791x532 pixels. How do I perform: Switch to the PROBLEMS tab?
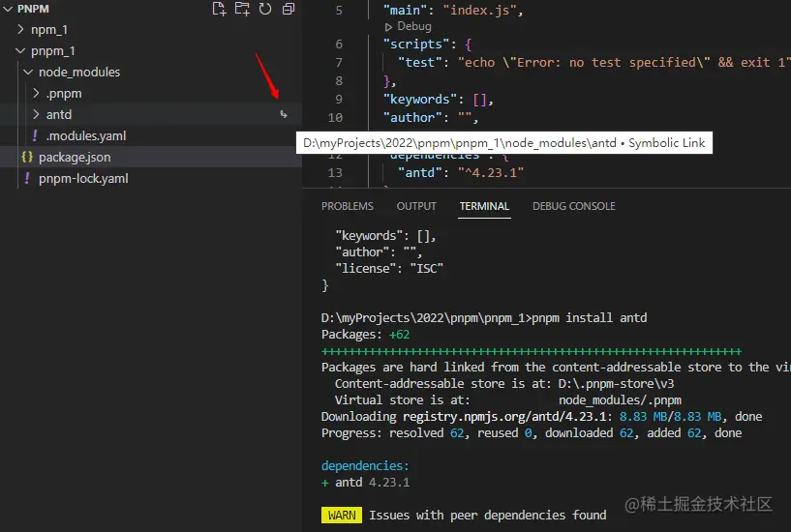(348, 206)
